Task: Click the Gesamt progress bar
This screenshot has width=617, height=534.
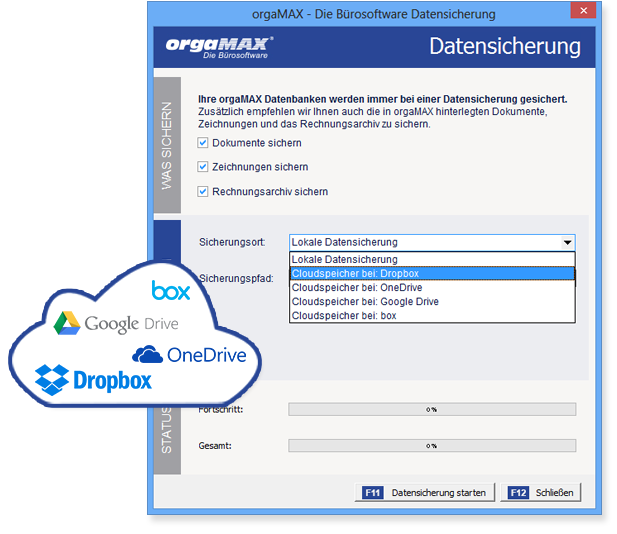Action: [432, 446]
